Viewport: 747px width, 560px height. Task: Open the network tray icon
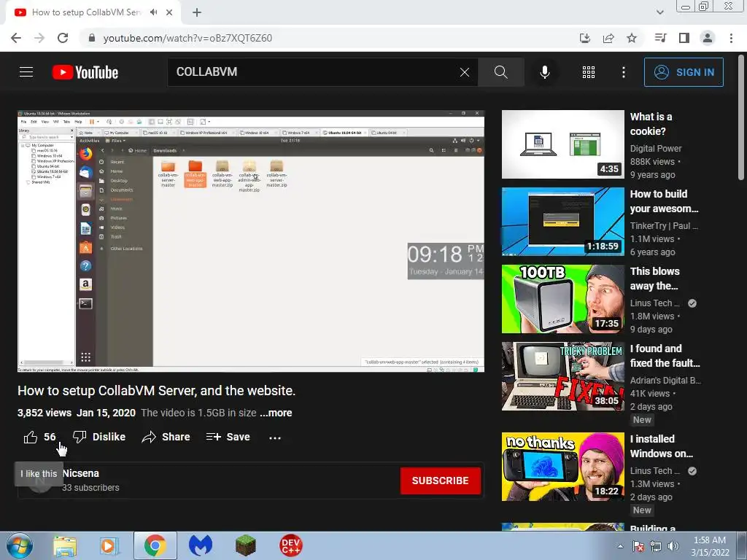click(x=656, y=546)
